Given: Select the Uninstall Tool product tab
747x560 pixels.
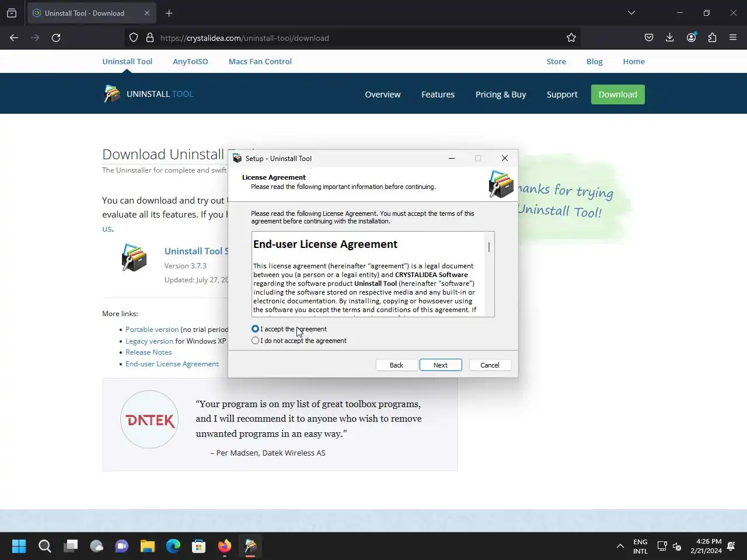Looking at the screenshot, I should pos(127,61).
